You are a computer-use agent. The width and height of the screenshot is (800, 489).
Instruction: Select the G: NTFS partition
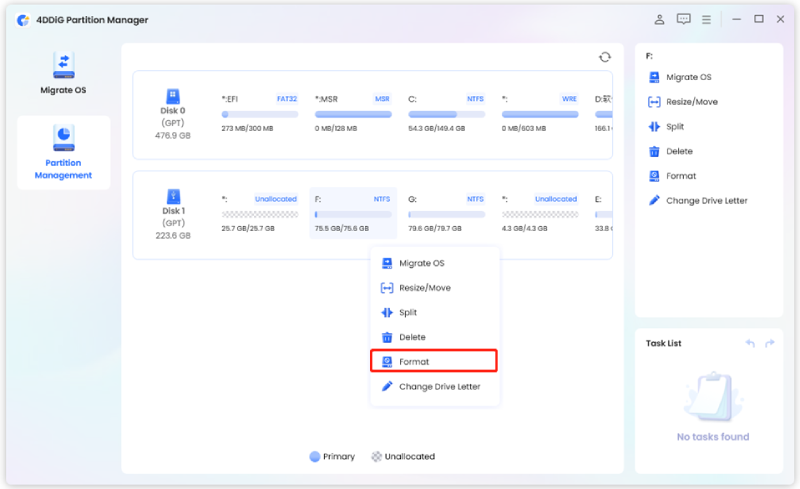click(446, 213)
